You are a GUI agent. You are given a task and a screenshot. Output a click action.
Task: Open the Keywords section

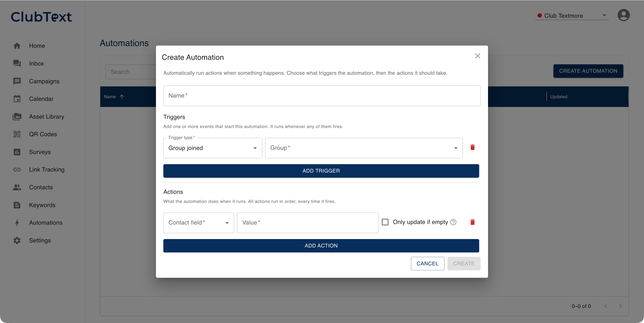42,205
